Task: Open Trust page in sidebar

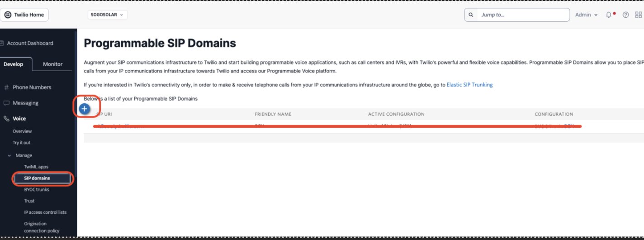Action: [x=29, y=201]
